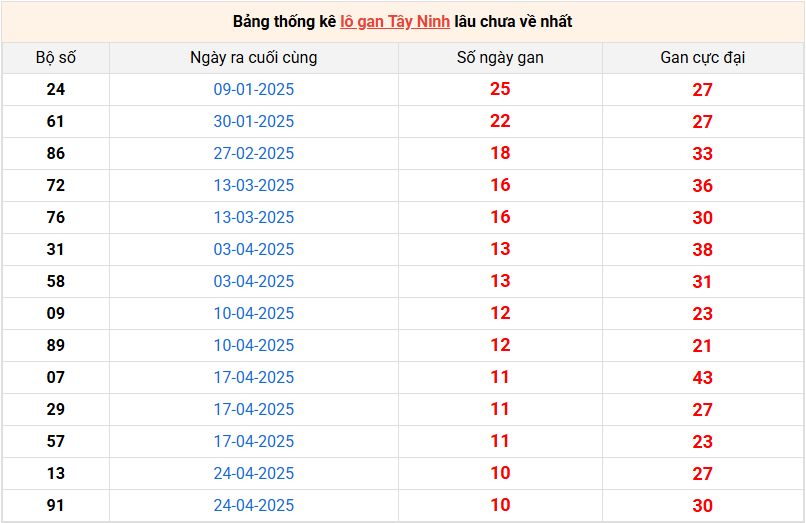
Task: Open the 17-04-2025 date in row 07
Action: click(253, 377)
